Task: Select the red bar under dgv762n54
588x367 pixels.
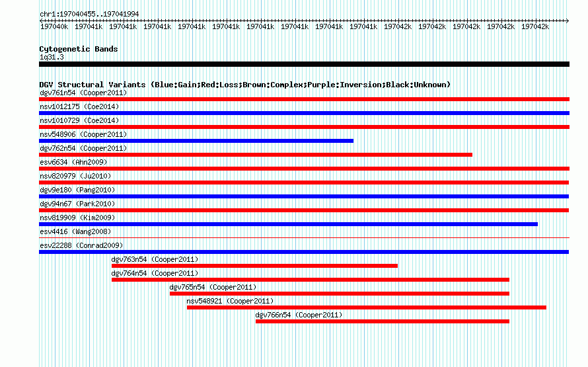Action: pyautogui.click(x=256, y=155)
